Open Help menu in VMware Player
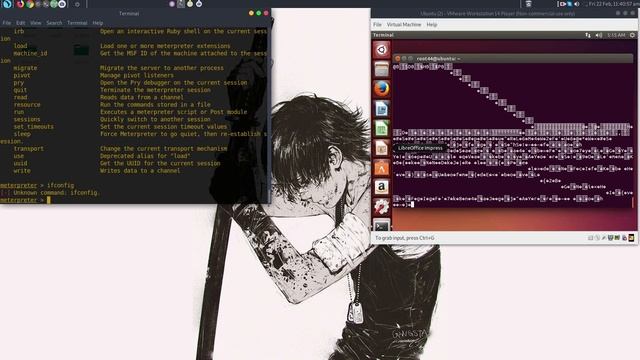640x360 pixels. (x=432, y=24)
